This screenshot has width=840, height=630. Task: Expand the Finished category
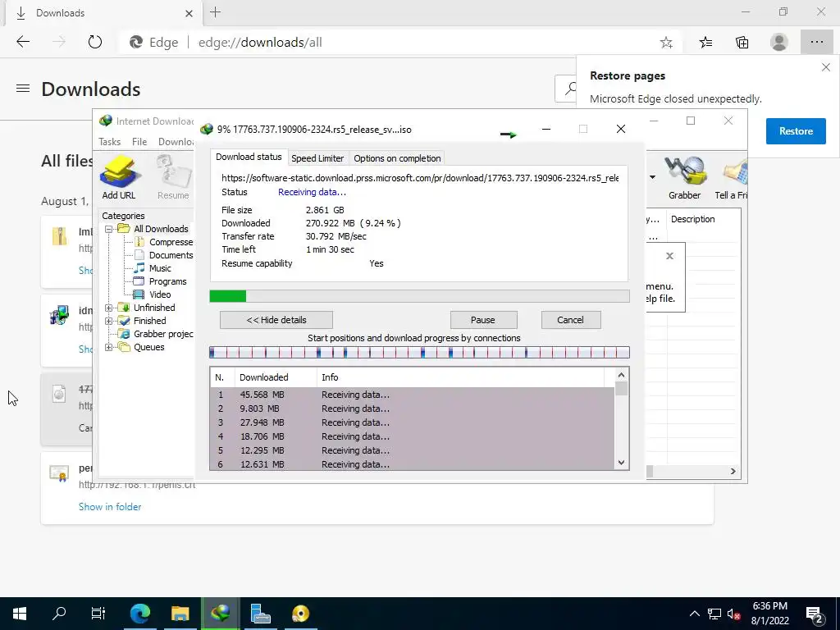pyautogui.click(x=109, y=321)
